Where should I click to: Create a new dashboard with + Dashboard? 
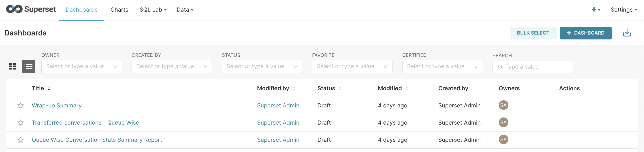pyautogui.click(x=585, y=33)
